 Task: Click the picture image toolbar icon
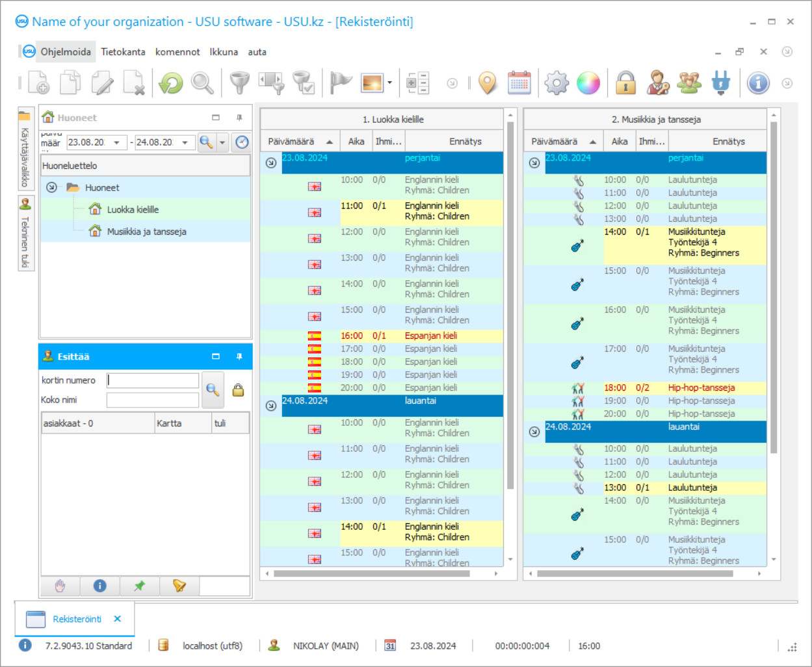pyautogui.click(x=373, y=83)
